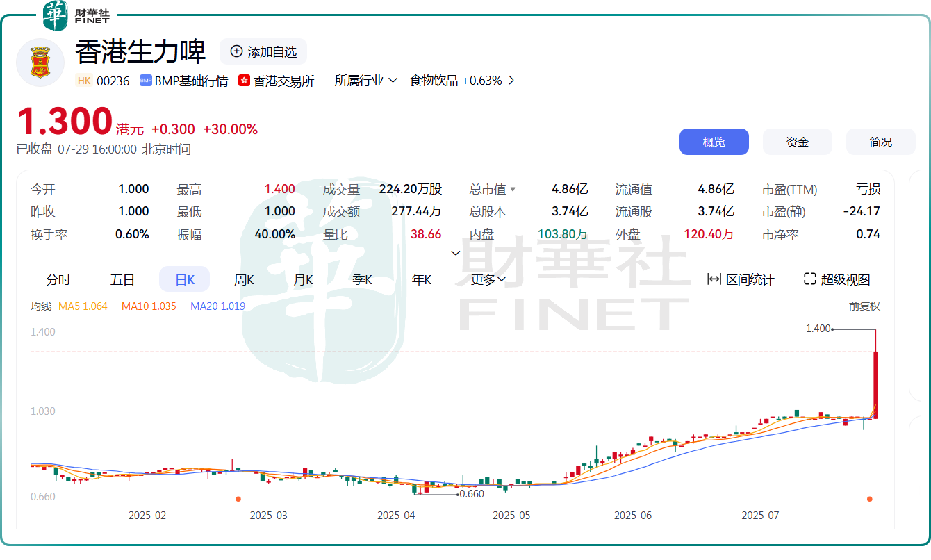
Task: Click the 振幅 40.00% value
Action: click(x=275, y=234)
